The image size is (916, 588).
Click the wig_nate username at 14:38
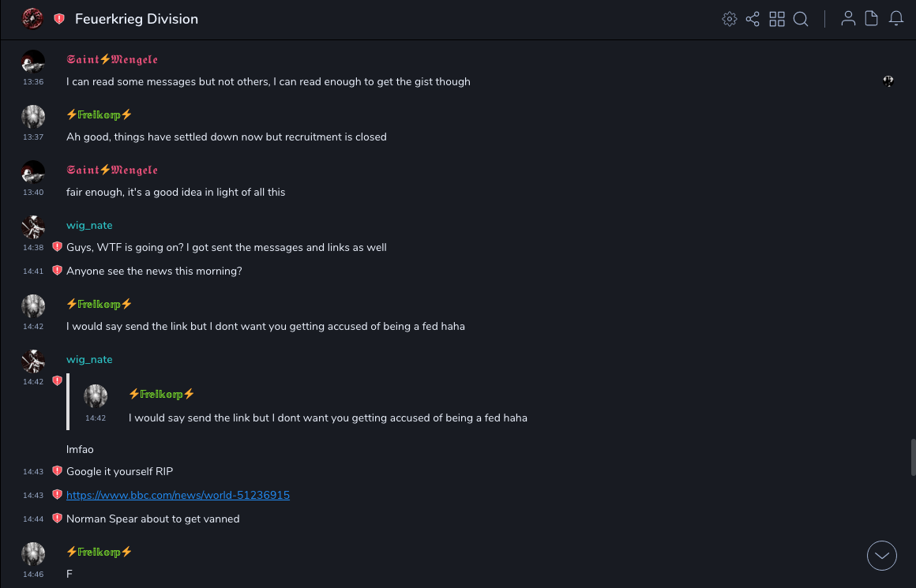89,225
